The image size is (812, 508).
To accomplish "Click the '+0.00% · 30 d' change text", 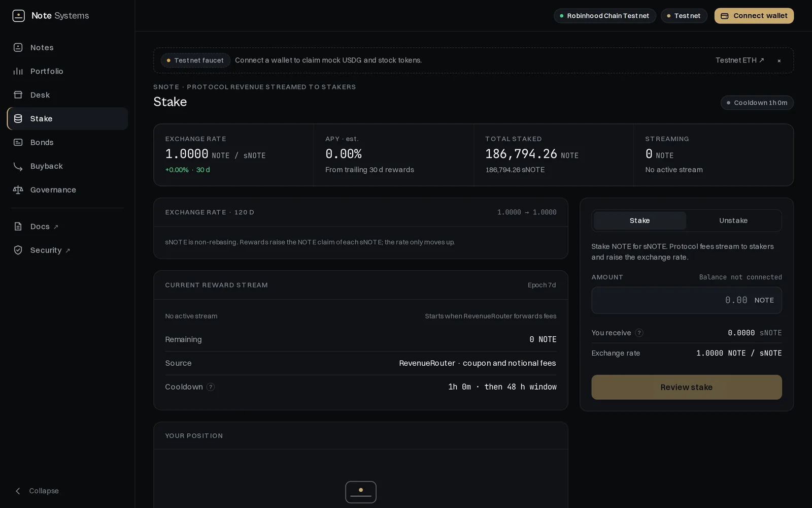I will [x=187, y=170].
